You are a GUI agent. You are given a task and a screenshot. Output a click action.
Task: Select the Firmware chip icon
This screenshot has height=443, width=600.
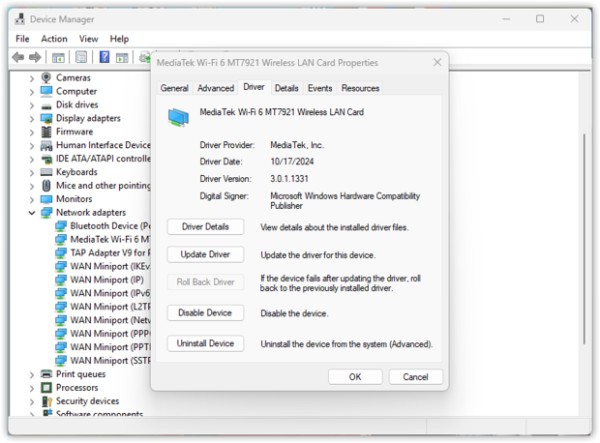click(x=46, y=132)
